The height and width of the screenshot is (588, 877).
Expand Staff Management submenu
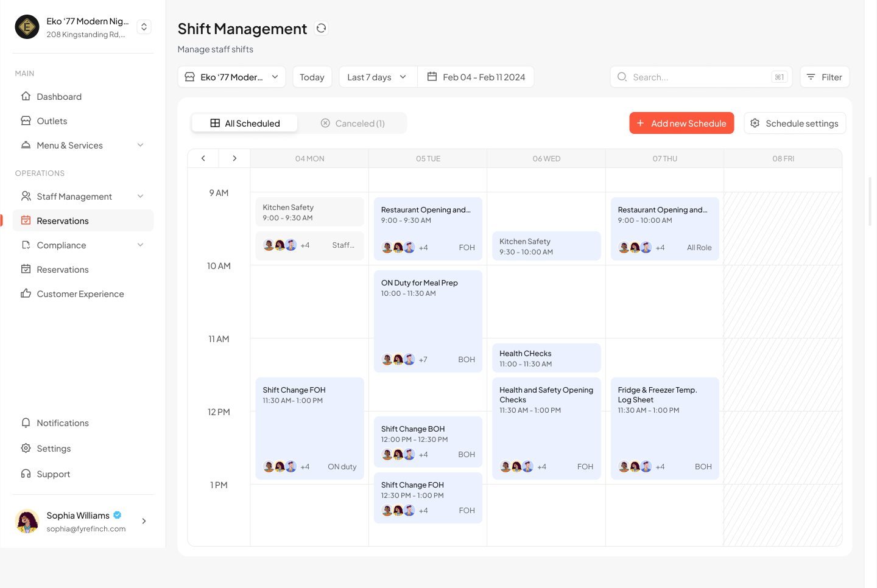(141, 196)
